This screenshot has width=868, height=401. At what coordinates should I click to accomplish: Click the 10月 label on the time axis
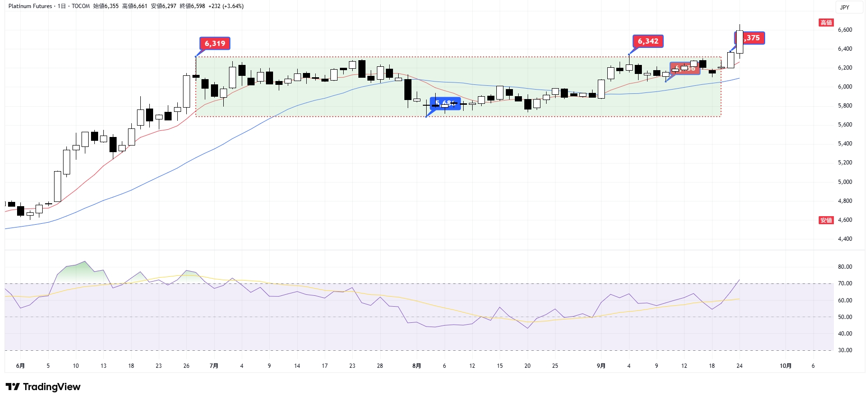(x=785, y=366)
